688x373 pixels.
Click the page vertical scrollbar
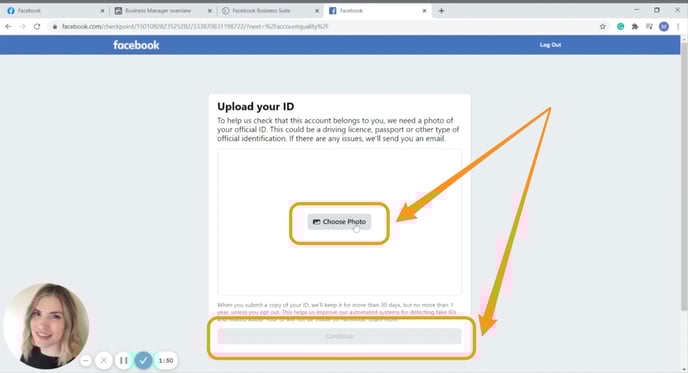click(684, 176)
